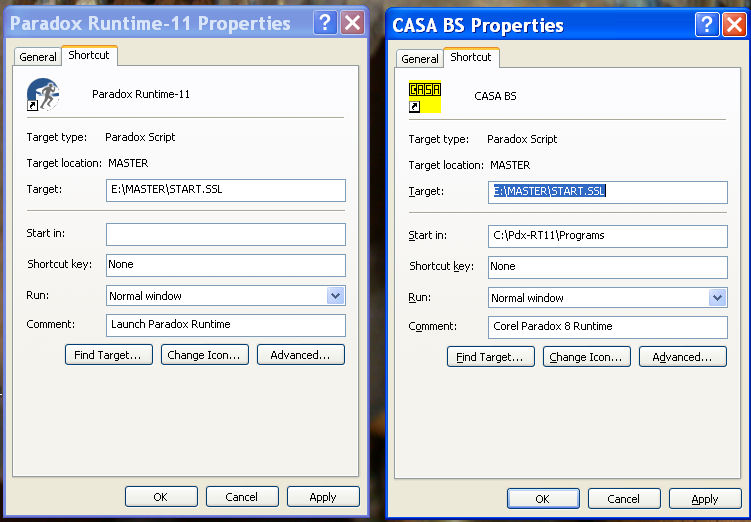Click Change Icon in Paradox Runtime-11 Properties

click(x=205, y=355)
